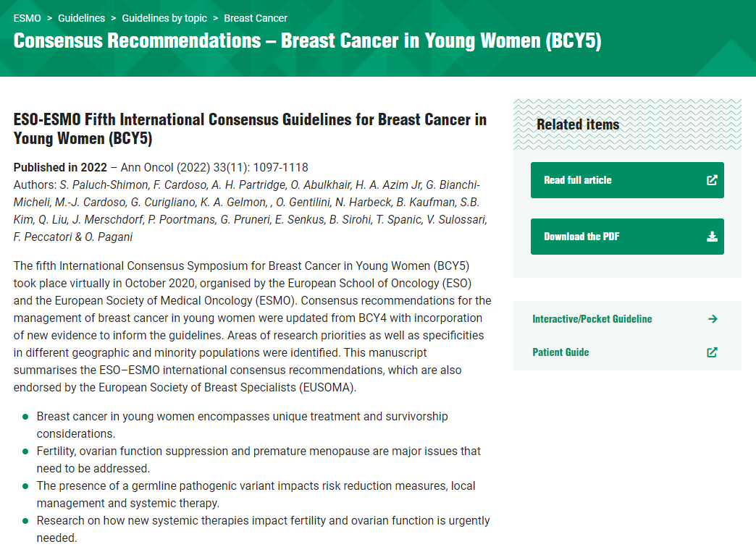Go to Guidelines breadcrumb
This screenshot has width=756, height=560.
point(81,18)
